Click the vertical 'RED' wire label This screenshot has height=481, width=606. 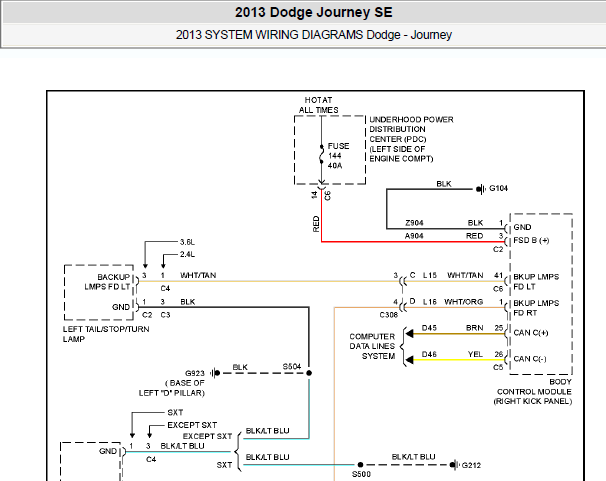tap(316, 224)
